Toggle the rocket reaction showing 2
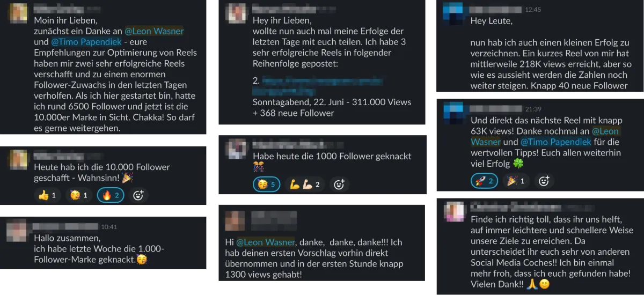This screenshot has height=295, width=644. click(x=484, y=181)
